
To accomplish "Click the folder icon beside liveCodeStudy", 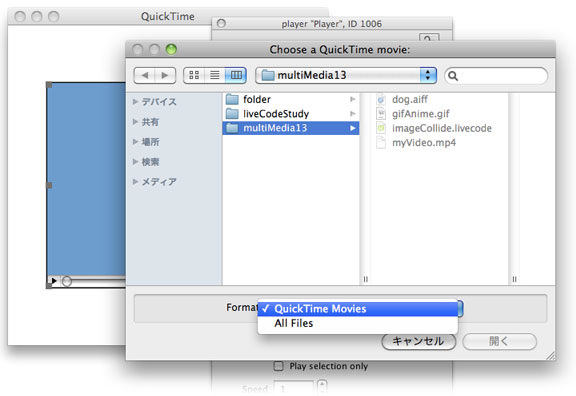I will pos(232,114).
